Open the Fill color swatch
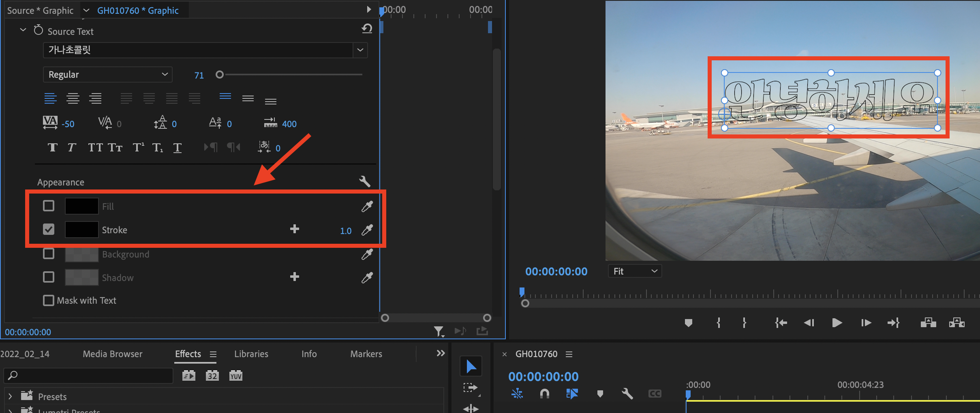This screenshot has height=413, width=980. click(x=81, y=206)
